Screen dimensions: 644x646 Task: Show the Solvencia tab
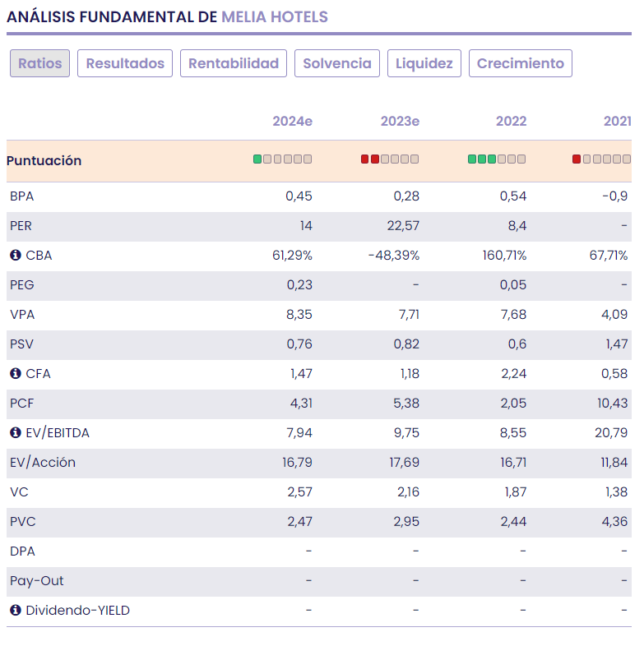[x=337, y=63]
